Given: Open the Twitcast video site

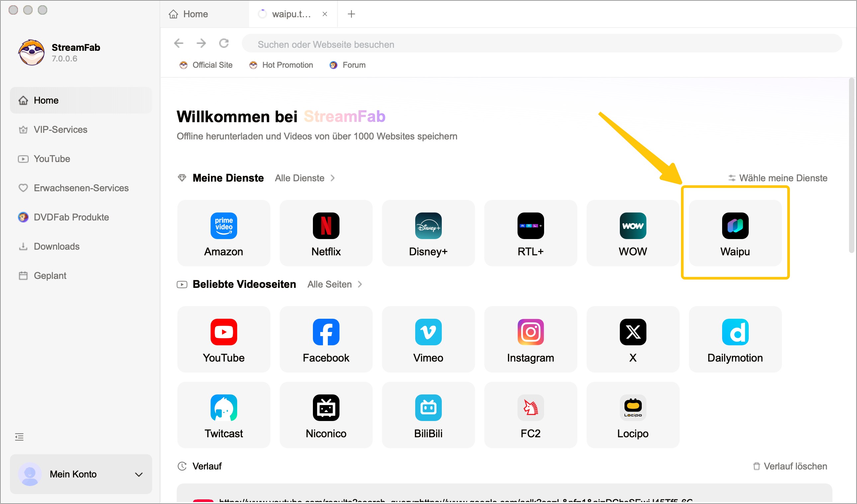Looking at the screenshot, I should [x=224, y=415].
